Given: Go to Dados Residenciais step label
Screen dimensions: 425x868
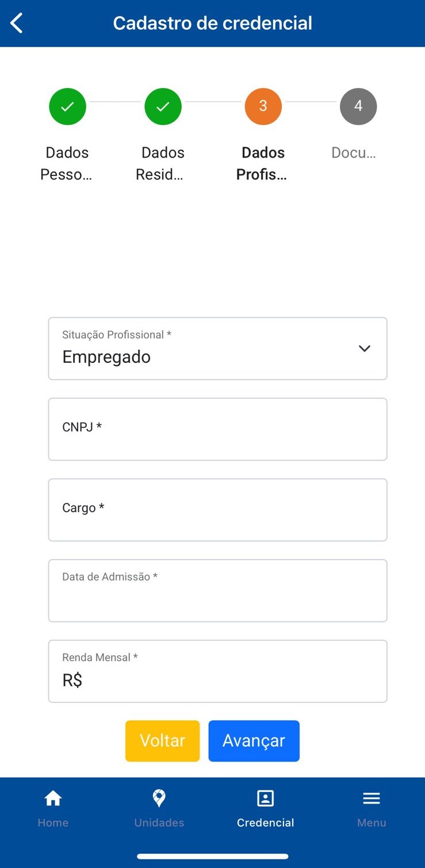Looking at the screenshot, I should pos(162,163).
